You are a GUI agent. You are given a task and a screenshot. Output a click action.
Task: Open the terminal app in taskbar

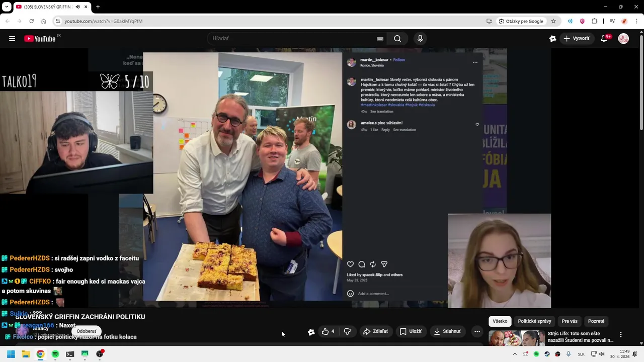[70, 354]
